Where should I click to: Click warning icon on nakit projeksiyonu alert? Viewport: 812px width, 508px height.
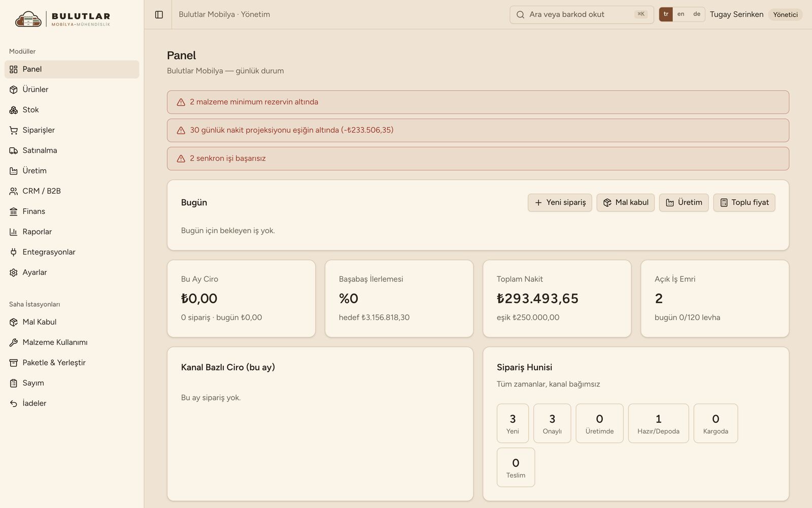181,131
